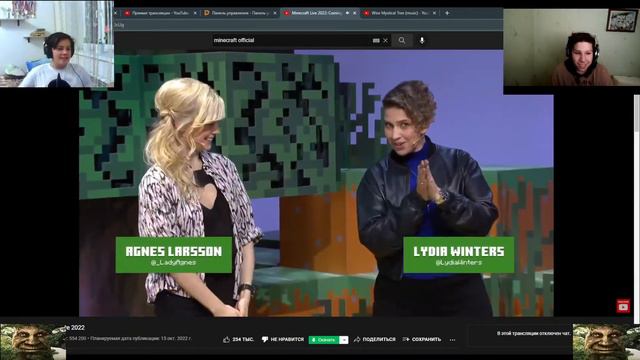Like the video (254 тыс. thumbs up)

coord(238,340)
